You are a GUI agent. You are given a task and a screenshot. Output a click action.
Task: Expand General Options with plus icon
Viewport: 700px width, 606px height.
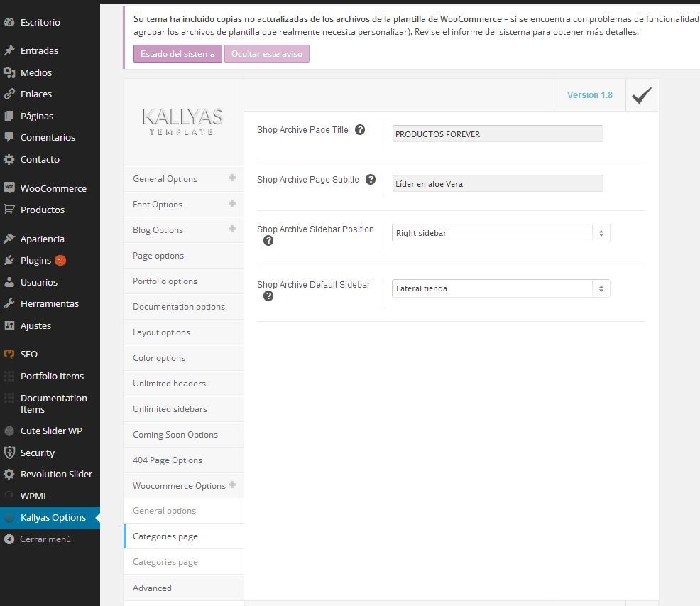pyautogui.click(x=232, y=178)
